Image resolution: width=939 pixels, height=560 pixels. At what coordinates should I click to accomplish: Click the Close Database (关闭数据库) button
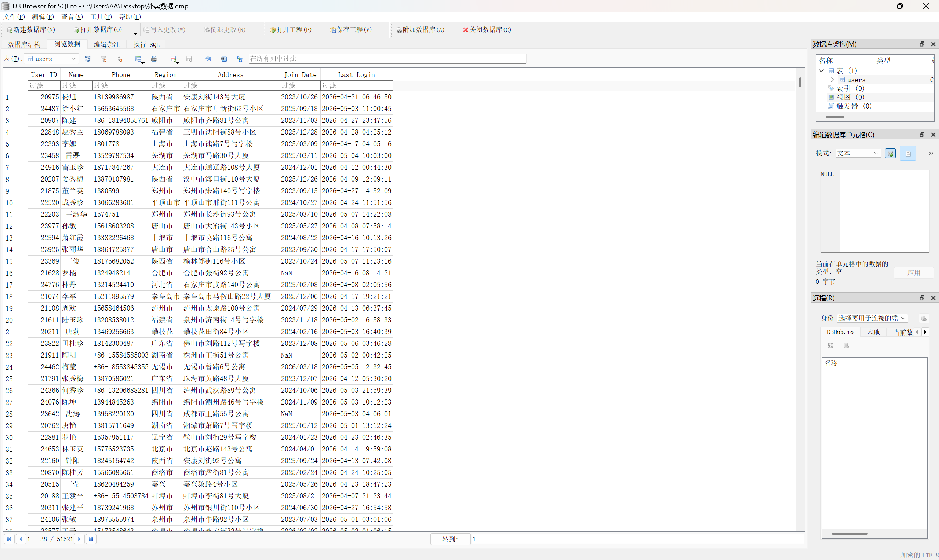point(487,29)
